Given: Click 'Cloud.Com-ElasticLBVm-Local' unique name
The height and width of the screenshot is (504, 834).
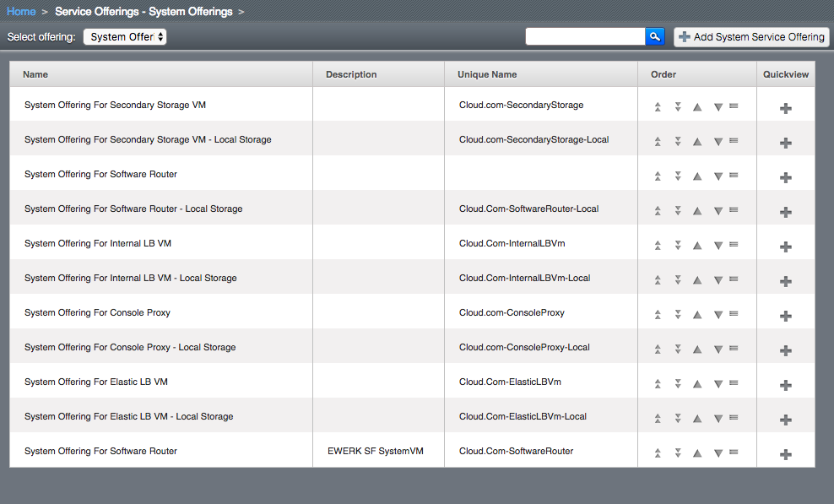Looking at the screenshot, I should pos(523,416).
